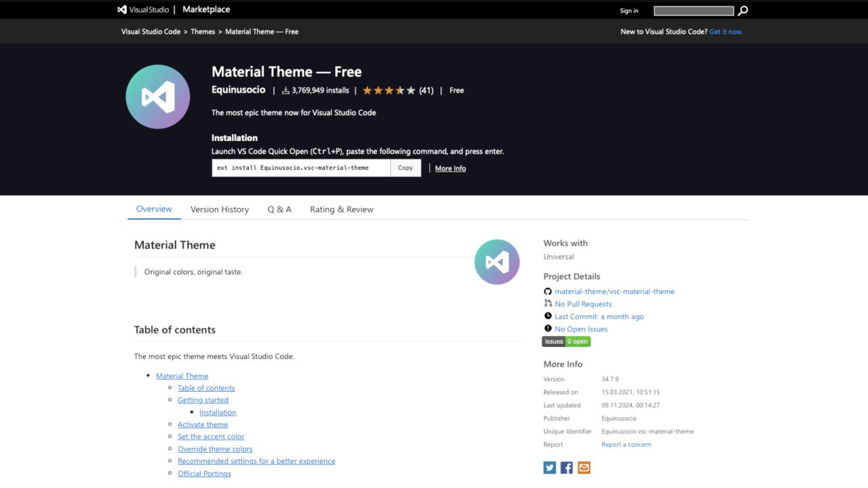Image resolution: width=868 pixels, height=488 pixels.
Task: Click No Open Issues link
Action: [581, 329]
